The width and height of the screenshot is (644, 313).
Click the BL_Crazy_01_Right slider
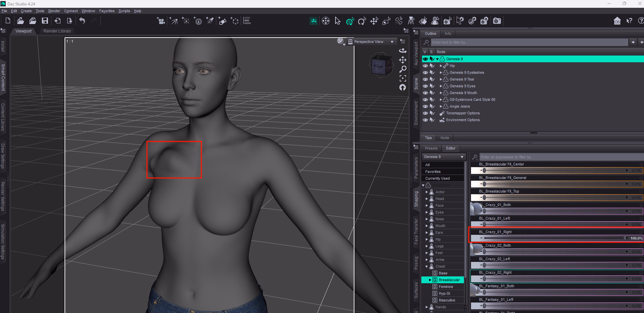click(556, 238)
